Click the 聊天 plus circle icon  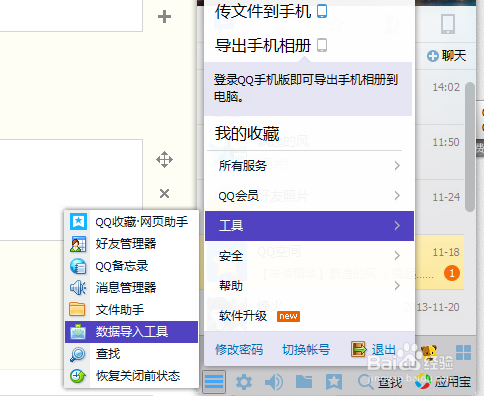click(x=433, y=56)
